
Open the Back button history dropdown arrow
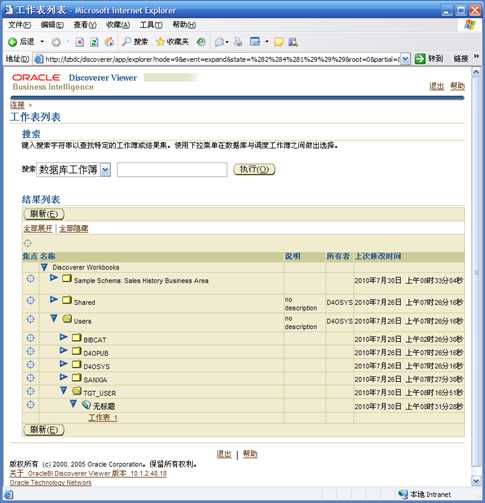click(x=42, y=42)
